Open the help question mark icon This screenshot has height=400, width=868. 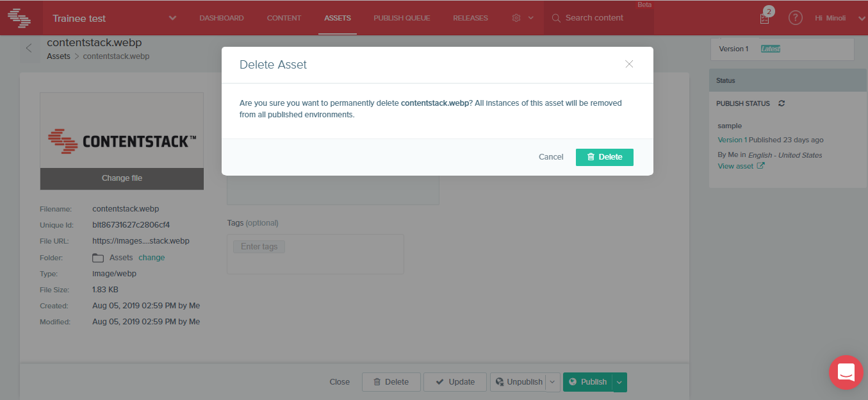(x=796, y=18)
